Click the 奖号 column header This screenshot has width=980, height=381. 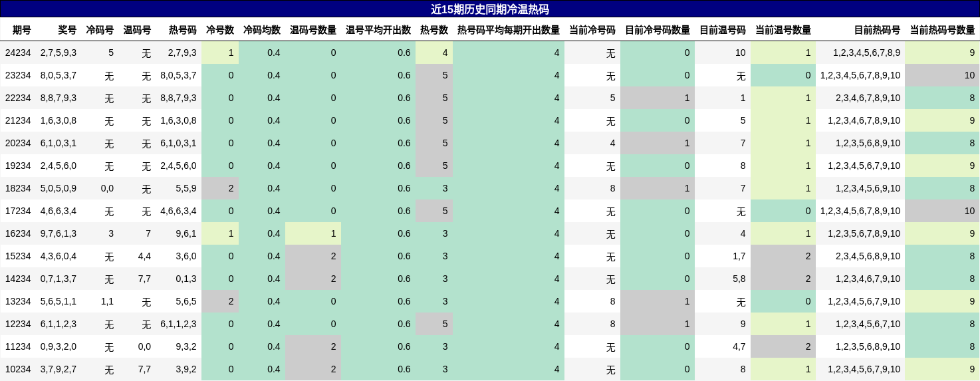click(x=67, y=30)
